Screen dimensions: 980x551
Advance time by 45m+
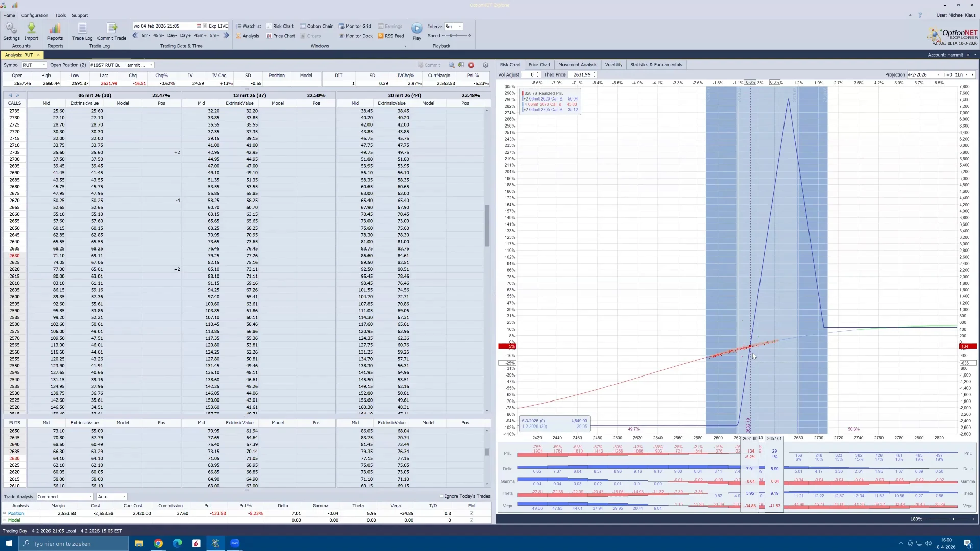coord(200,36)
